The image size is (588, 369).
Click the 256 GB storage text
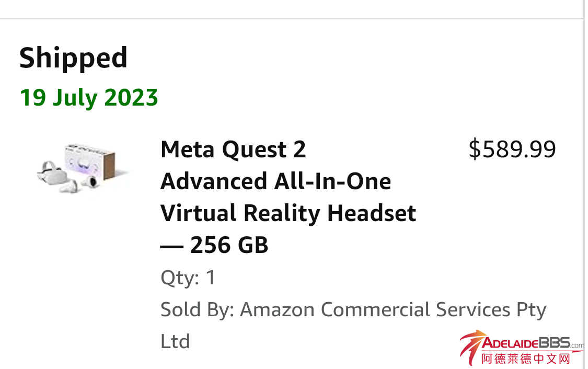(x=229, y=245)
